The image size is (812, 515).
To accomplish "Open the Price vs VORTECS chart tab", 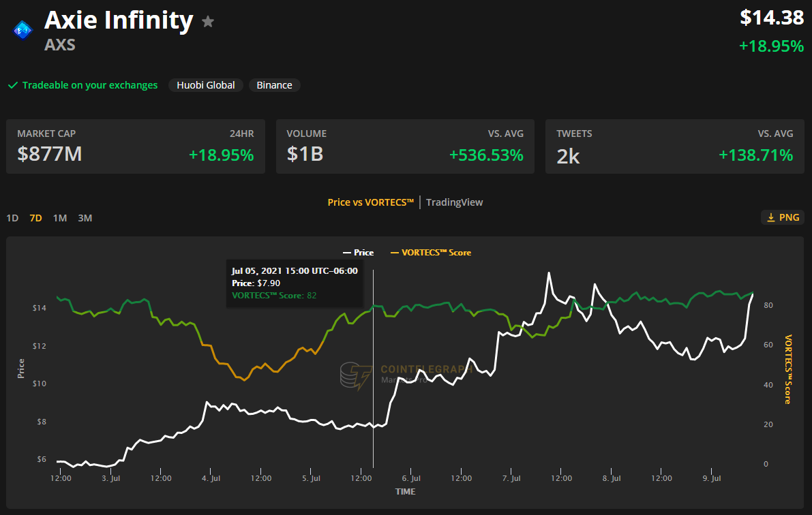I will pyautogui.click(x=370, y=202).
